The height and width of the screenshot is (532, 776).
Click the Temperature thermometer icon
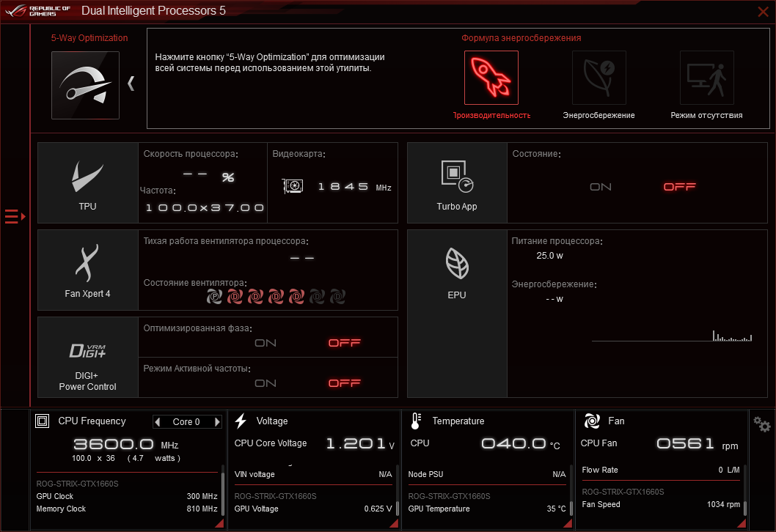(x=416, y=421)
